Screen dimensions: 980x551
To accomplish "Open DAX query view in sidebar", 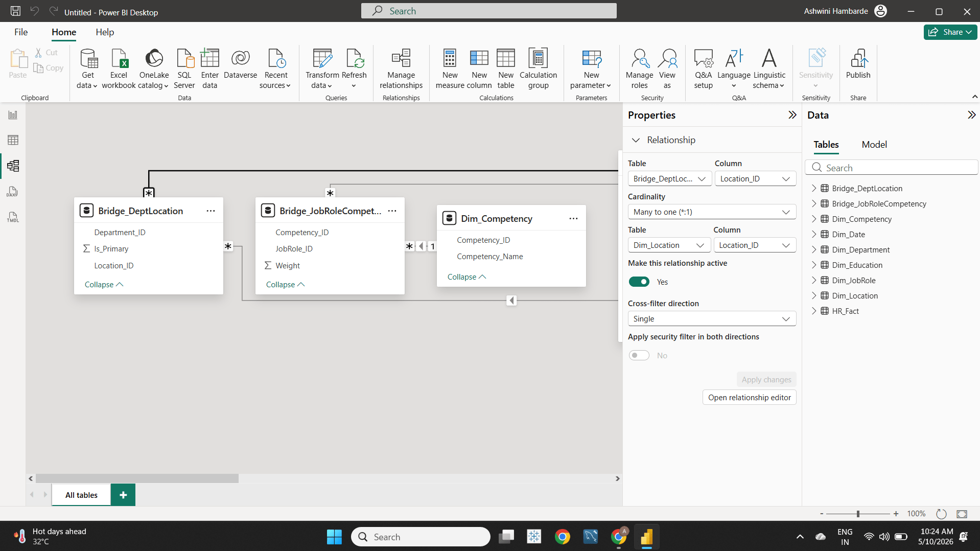I will 13,192.
